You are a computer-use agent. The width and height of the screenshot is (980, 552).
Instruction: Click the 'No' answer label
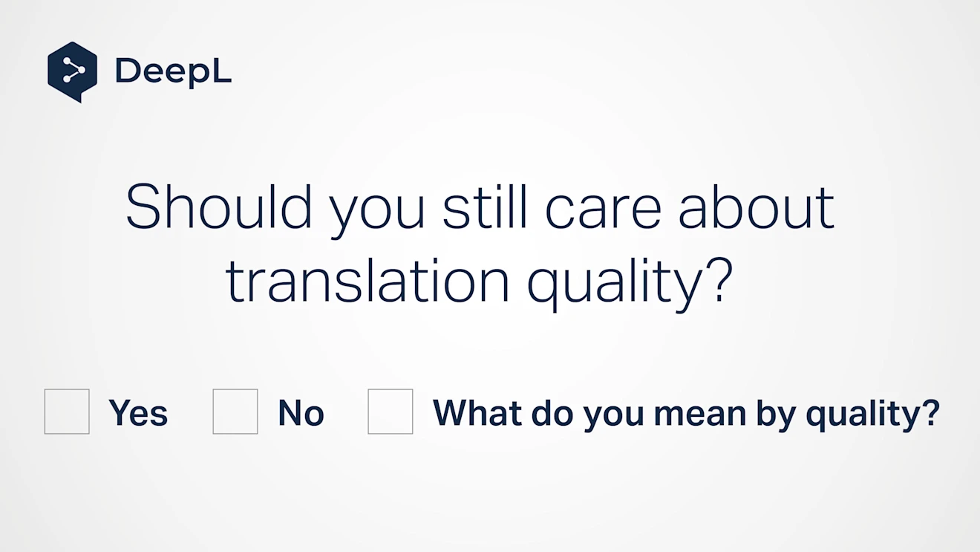[x=301, y=413]
